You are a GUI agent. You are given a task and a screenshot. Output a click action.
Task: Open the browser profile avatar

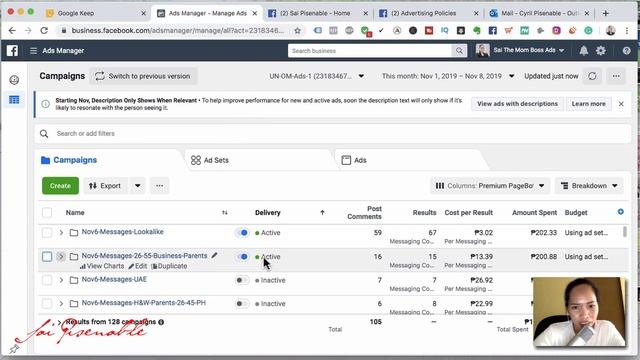611,31
